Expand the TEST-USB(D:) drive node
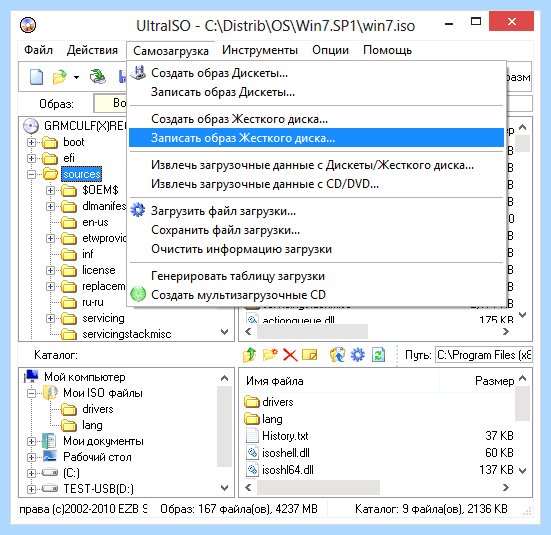Viewport: 551px width, 535px height. click(31, 489)
